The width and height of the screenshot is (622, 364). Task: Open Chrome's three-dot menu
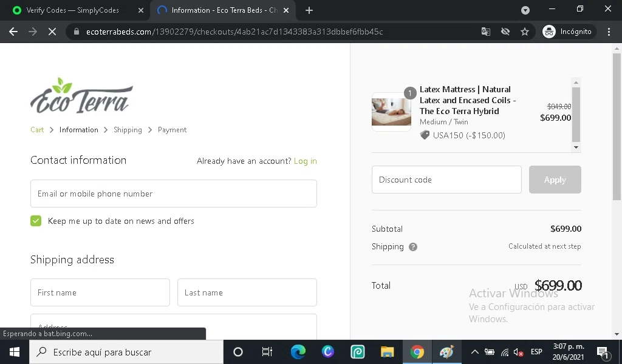609,32
